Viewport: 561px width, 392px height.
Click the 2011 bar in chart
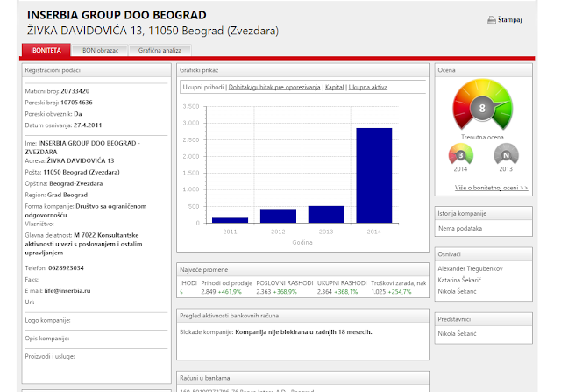click(x=230, y=220)
